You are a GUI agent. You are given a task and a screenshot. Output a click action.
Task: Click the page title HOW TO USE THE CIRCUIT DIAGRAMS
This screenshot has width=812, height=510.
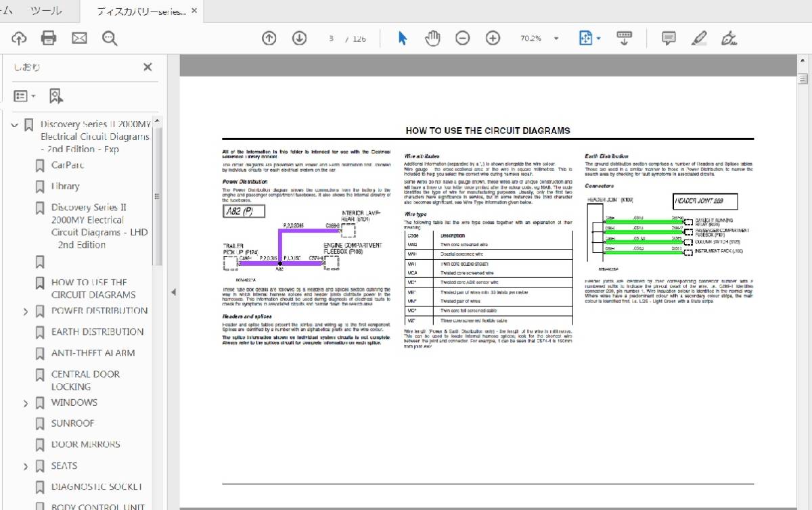[488, 131]
